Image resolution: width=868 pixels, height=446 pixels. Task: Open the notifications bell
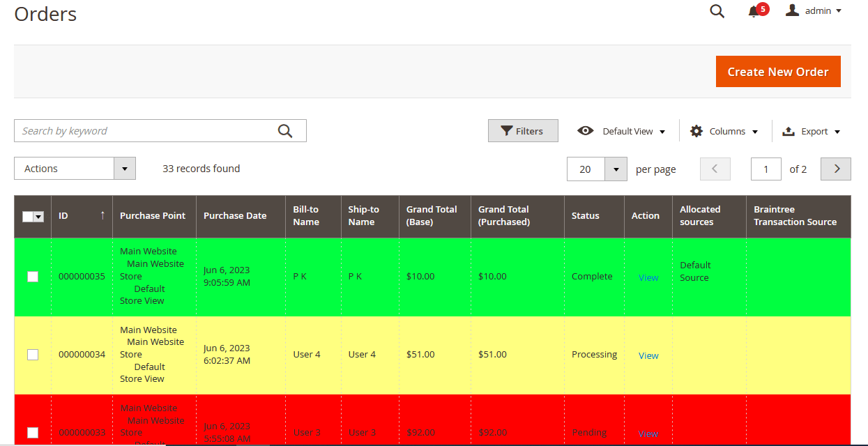pyautogui.click(x=755, y=11)
